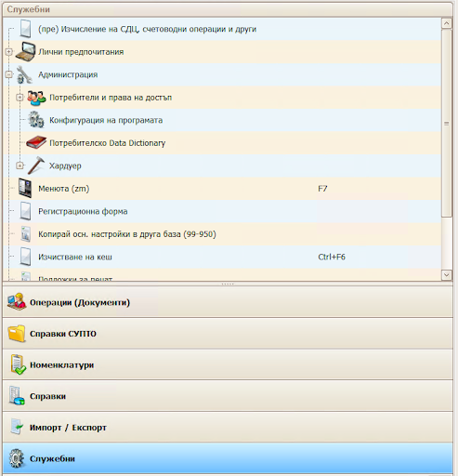
Task: Click the wrench icon next to Администрация
Action: point(24,74)
